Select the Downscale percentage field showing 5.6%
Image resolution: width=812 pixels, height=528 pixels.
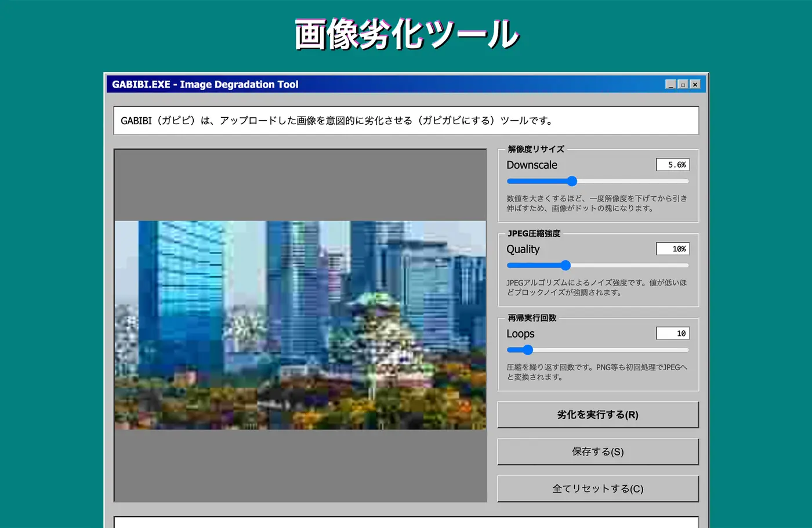pyautogui.click(x=672, y=164)
